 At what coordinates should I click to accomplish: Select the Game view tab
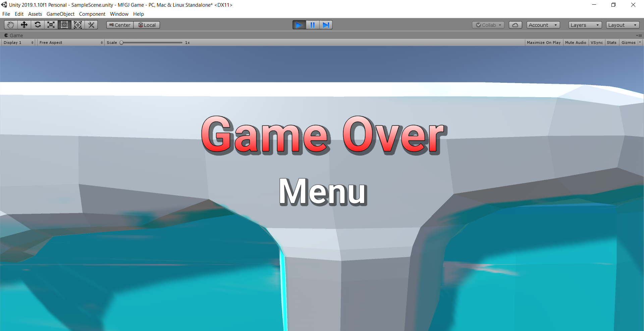(x=14, y=36)
